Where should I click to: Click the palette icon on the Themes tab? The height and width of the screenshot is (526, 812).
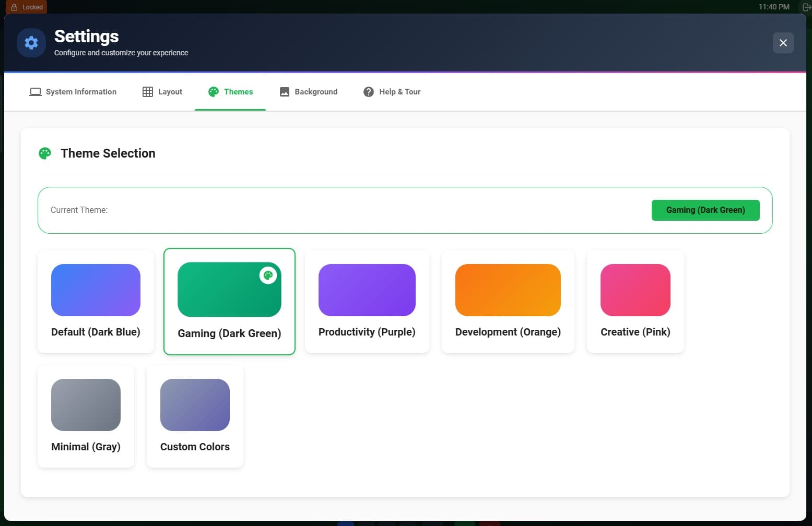pyautogui.click(x=213, y=91)
